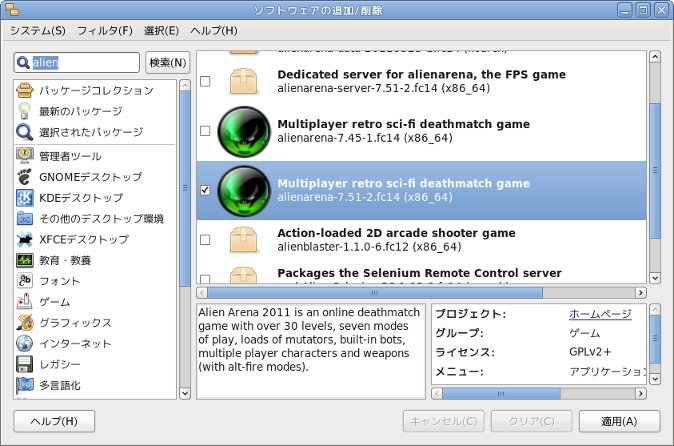Check the alienblaster-1.1.0-6 package checkbox
This screenshot has width=674, height=446.
click(x=205, y=239)
